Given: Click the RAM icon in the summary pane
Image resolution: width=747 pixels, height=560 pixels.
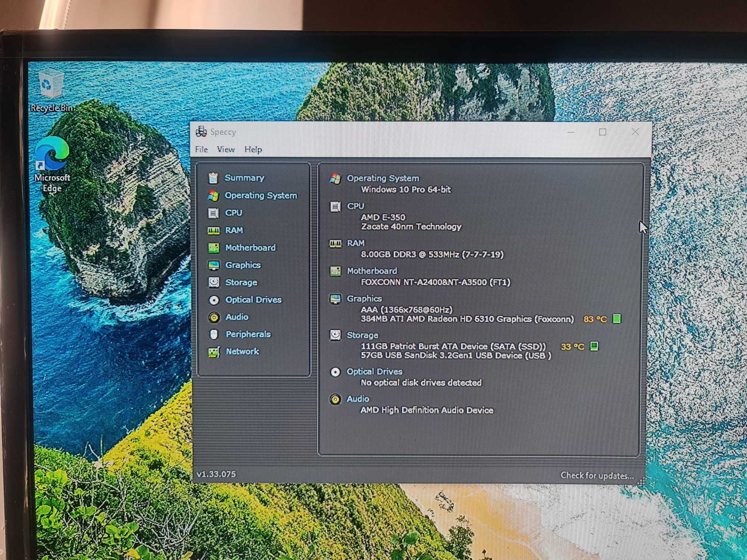Looking at the screenshot, I should [x=335, y=243].
